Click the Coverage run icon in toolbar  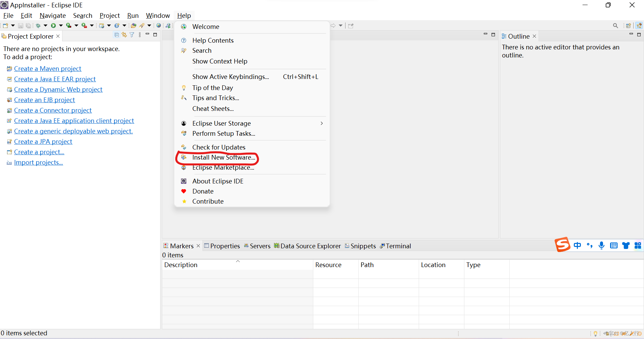[x=68, y=26]
